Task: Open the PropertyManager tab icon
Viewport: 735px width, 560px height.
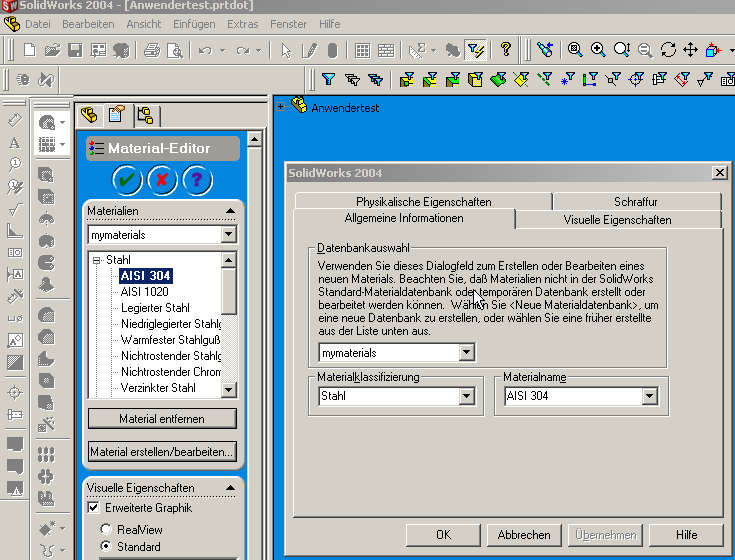Action: 117,114
